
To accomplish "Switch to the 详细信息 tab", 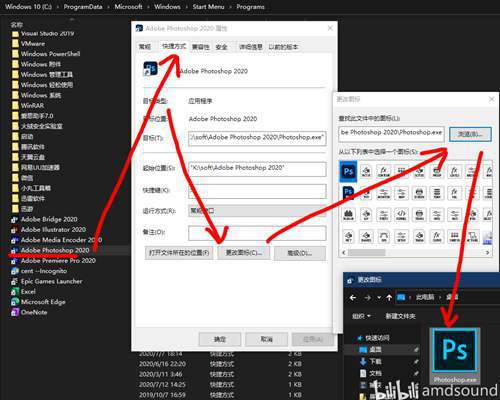I will [x=251, y=47].
